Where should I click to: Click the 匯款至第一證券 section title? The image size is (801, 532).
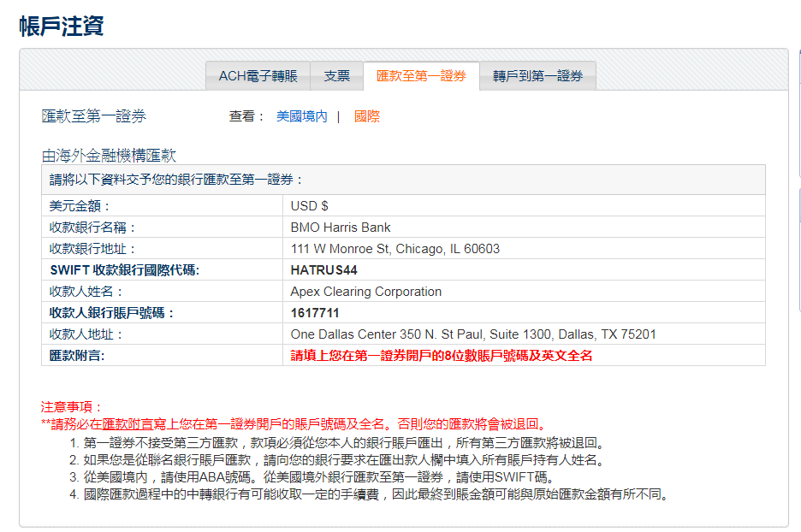pos(94,116)
